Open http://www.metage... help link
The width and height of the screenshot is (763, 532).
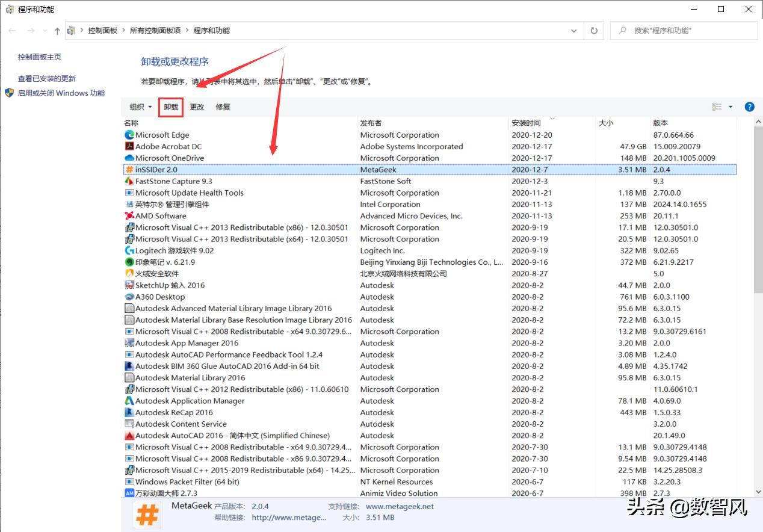coord(289,517)
